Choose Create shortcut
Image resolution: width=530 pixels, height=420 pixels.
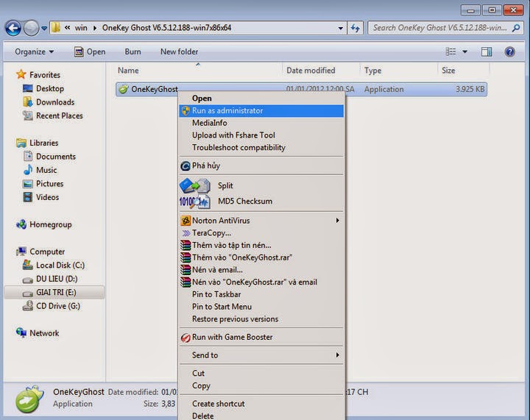click(x=261, y=404)
